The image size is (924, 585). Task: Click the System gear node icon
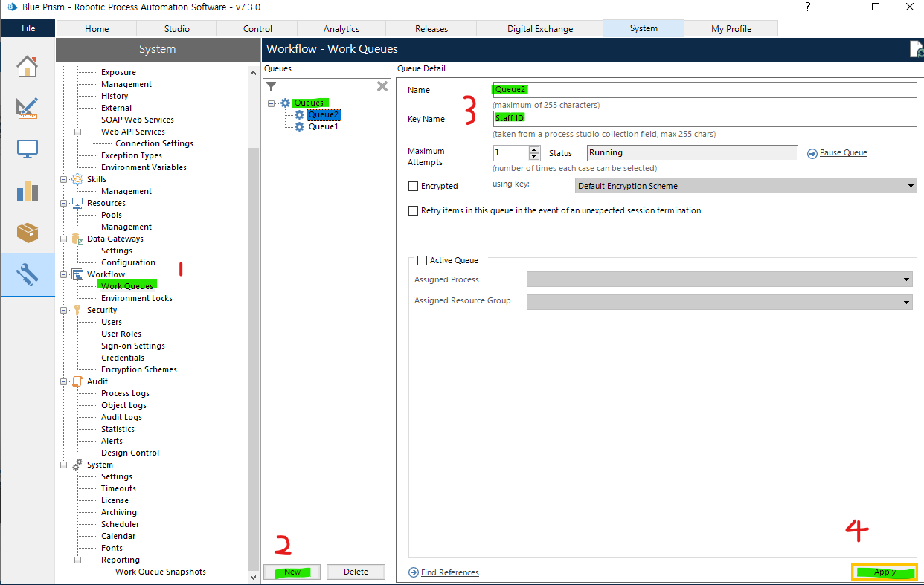(77, 465)
